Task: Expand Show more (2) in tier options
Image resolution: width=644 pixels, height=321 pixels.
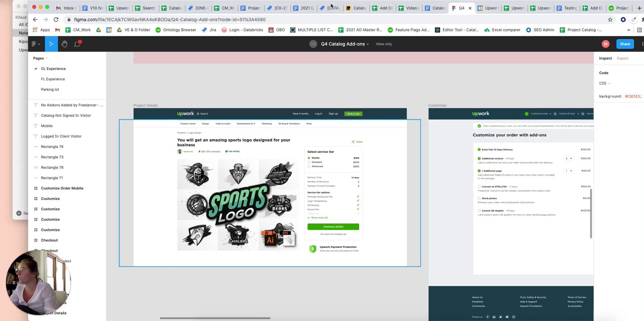Action: click(x=318, y=218)
